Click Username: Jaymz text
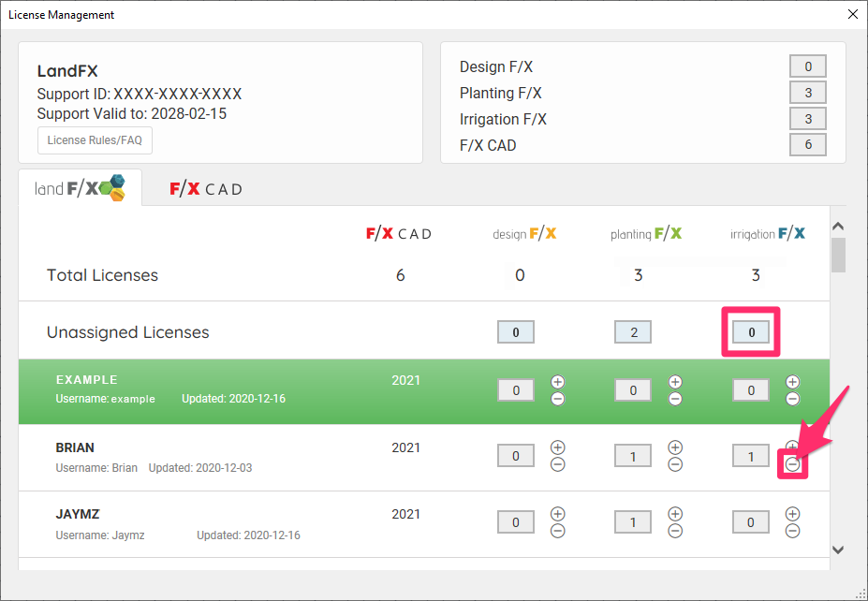This screenshot has width=868, height=601. (x=100, y=535)
